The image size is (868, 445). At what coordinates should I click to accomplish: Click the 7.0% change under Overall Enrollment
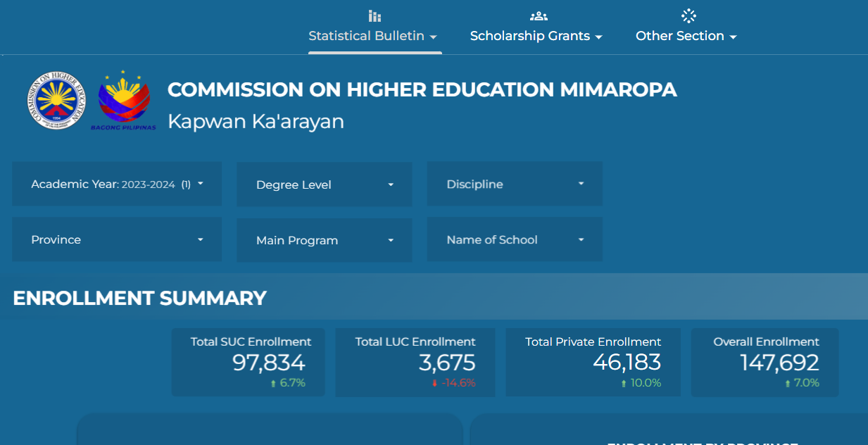point(807,384)
